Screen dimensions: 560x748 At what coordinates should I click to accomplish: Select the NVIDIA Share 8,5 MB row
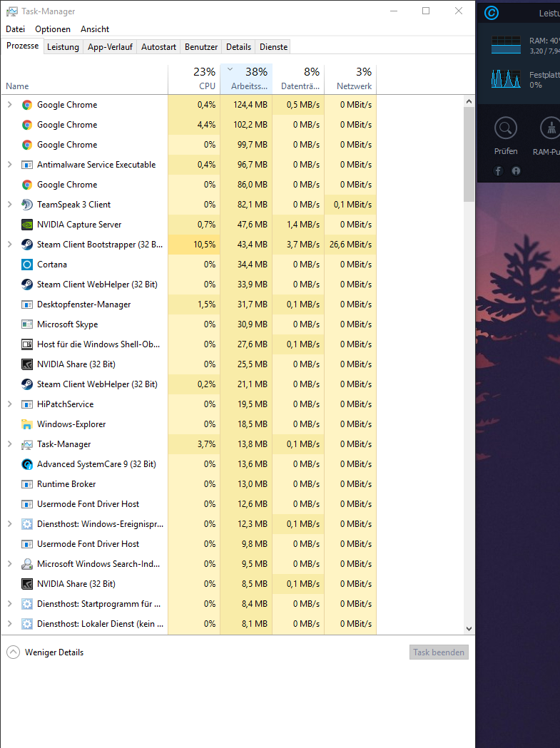pos(189,584)
